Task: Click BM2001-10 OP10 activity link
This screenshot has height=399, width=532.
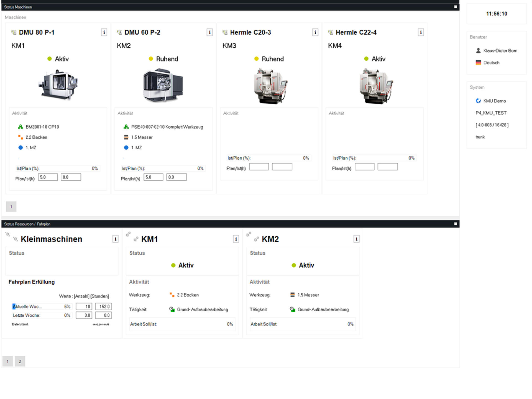Action: (x=42, y=127)
